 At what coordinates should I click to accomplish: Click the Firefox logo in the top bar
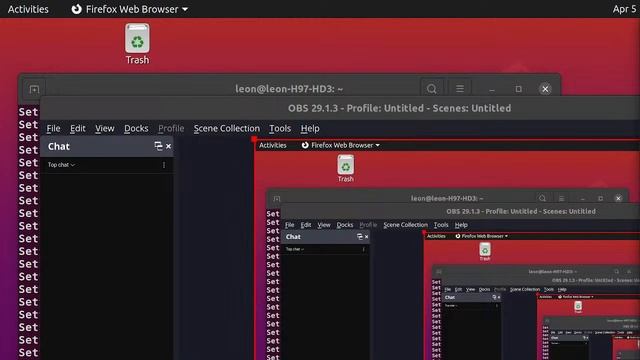point(76,9)
